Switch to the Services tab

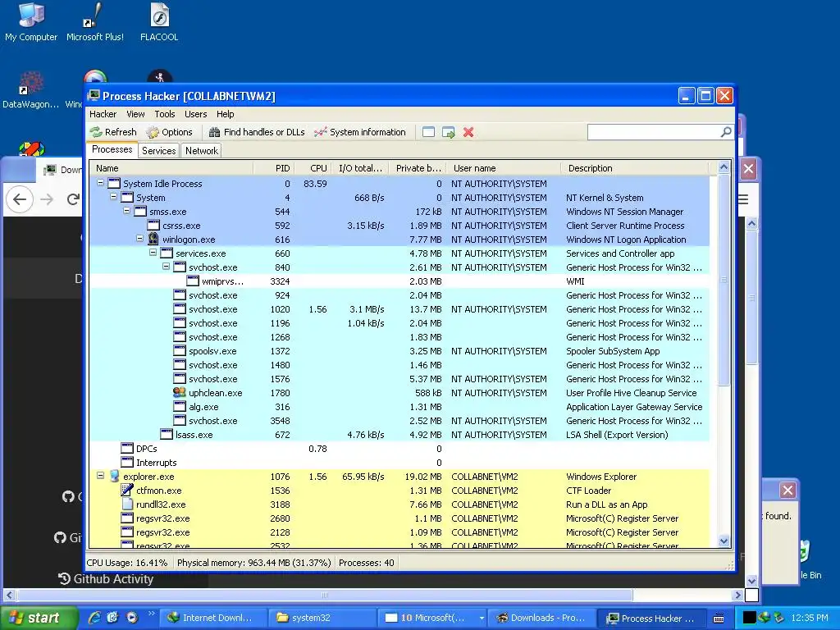click(x=158, y=151)
